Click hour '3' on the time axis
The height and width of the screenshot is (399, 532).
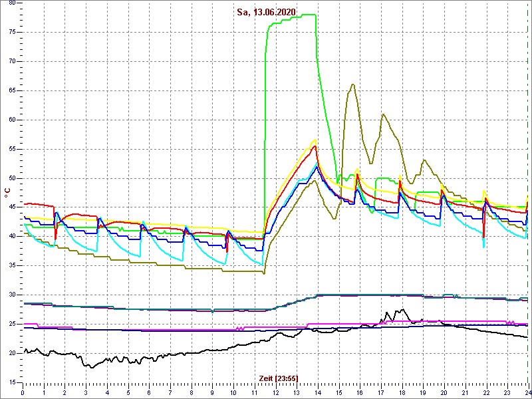pos(86,392)
